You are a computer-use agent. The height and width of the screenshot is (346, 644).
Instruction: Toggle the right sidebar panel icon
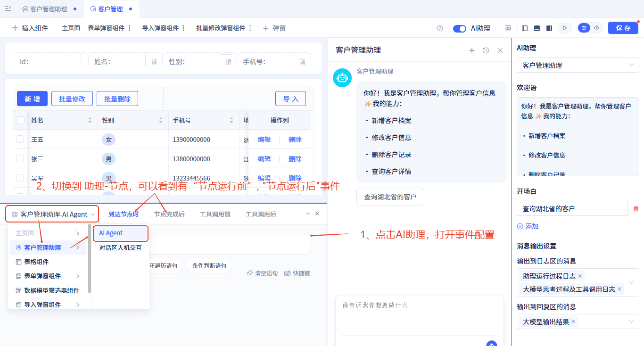(549, 28)
